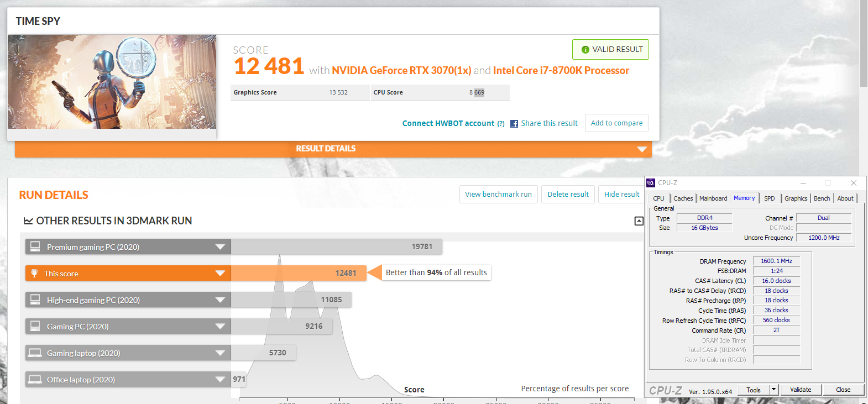This screenshot has height=404, width=868.
Task: Click the Size 16 GBytes field
Action: (x=704, y=228)
